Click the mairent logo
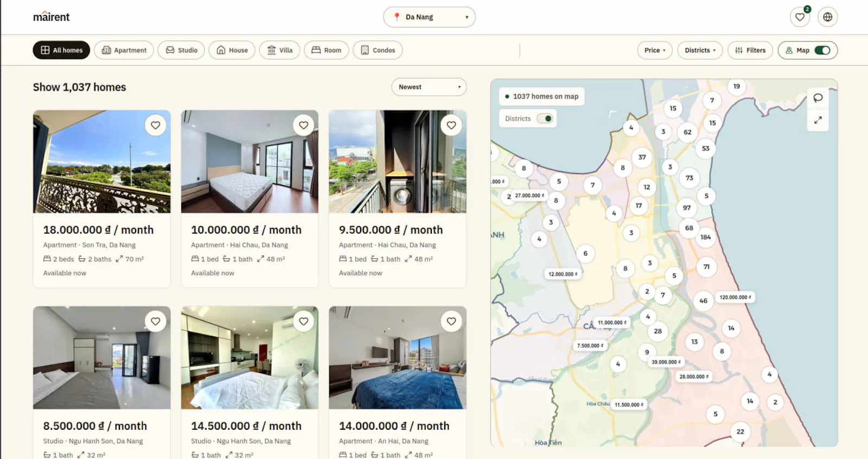The width and height of the screenshot is (868, 459). pos(52,17)
